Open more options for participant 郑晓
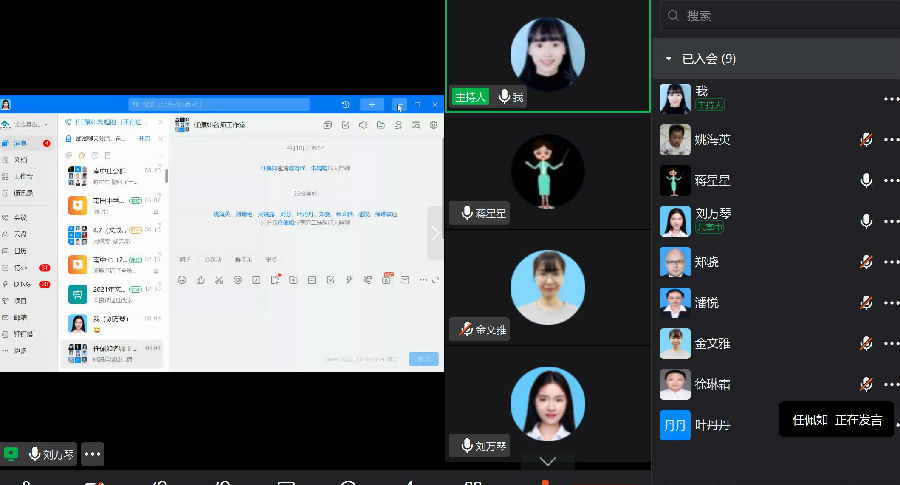The height and width of the screenshot is (485, 900). click(890, 262)
